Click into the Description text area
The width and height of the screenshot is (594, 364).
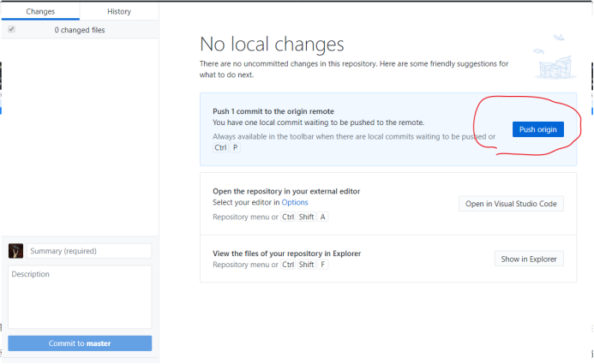pos(80,296)
